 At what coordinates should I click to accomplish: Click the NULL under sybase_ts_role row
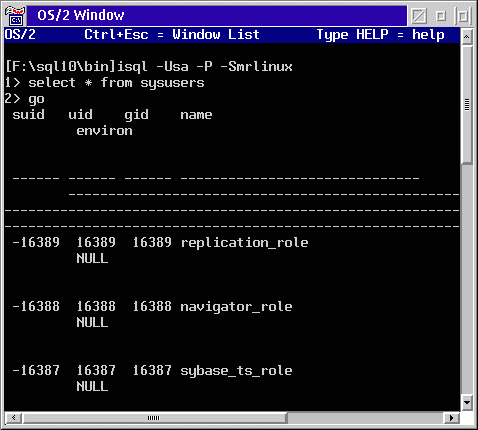click(x=92, y=386)
